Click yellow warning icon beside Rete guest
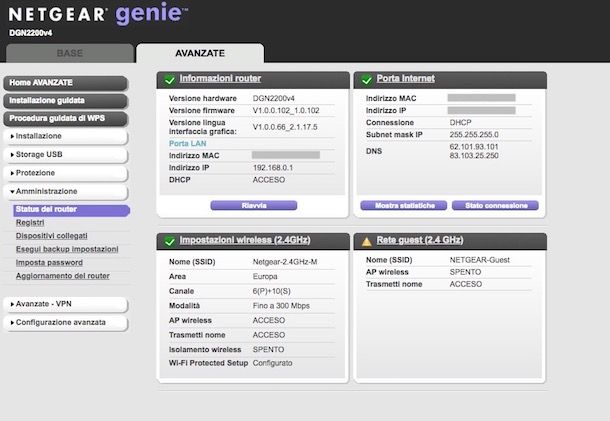 (x=366, y=242)
